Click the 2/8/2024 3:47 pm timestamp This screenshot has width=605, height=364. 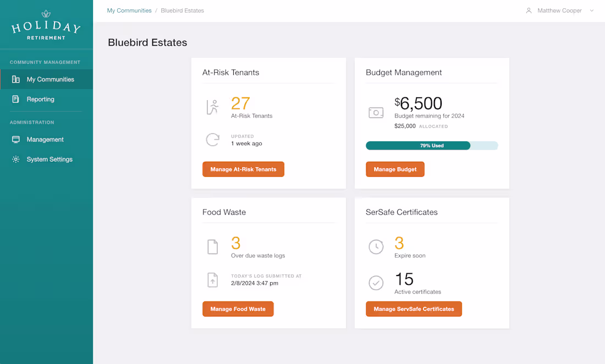(x=255, y=283)
